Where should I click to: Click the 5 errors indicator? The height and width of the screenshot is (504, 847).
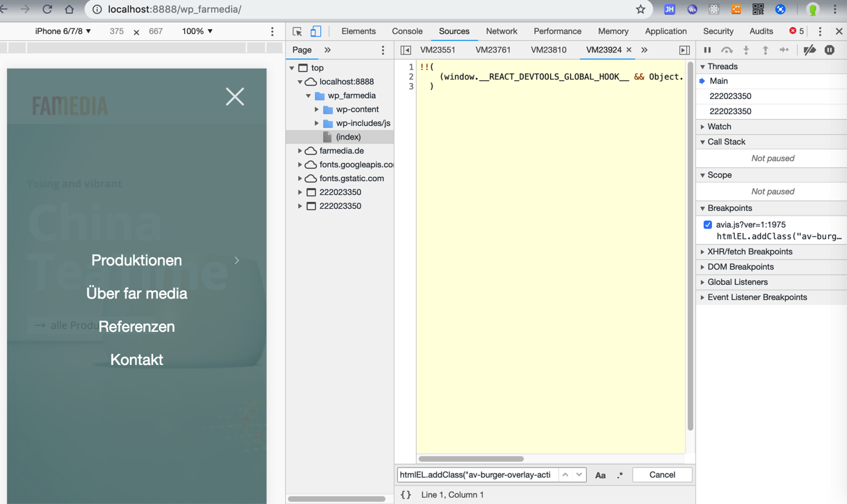(x=796, y=31)
